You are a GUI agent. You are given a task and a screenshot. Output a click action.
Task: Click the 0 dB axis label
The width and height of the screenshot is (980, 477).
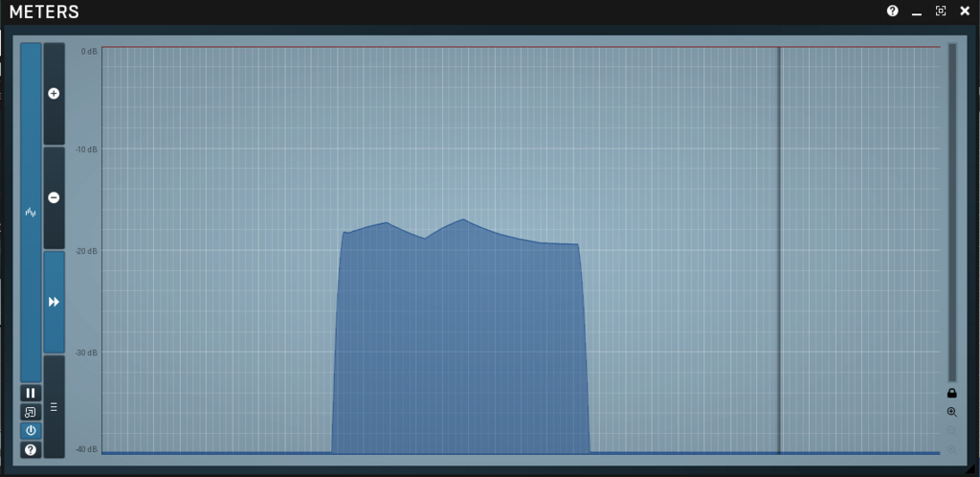click(x=89, y=52)
